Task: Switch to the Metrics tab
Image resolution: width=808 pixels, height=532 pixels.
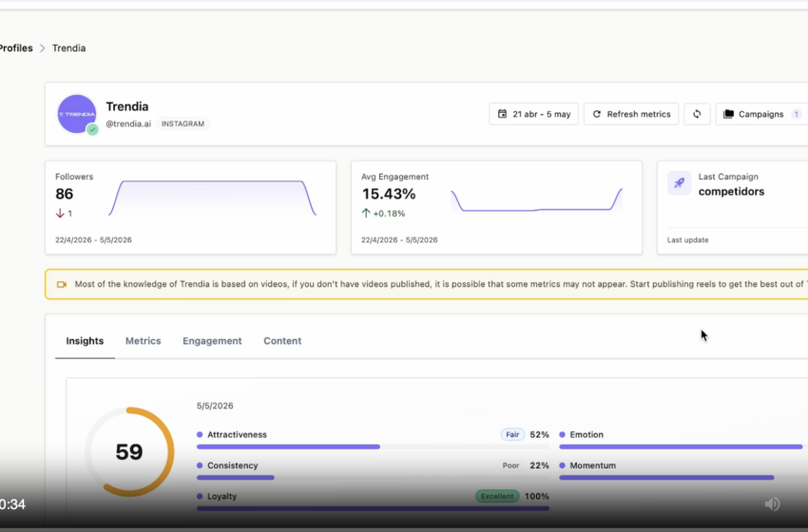Action: tap(144, 341)
